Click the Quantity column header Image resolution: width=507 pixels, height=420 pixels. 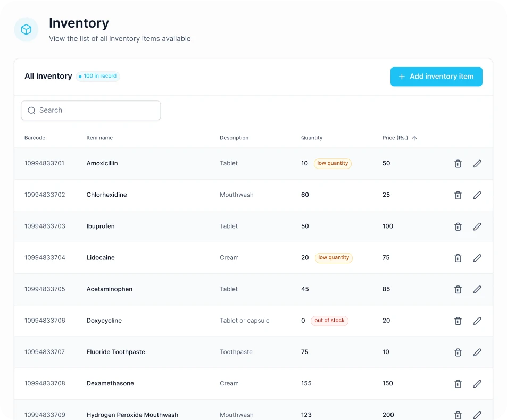(x=312, y=138)
